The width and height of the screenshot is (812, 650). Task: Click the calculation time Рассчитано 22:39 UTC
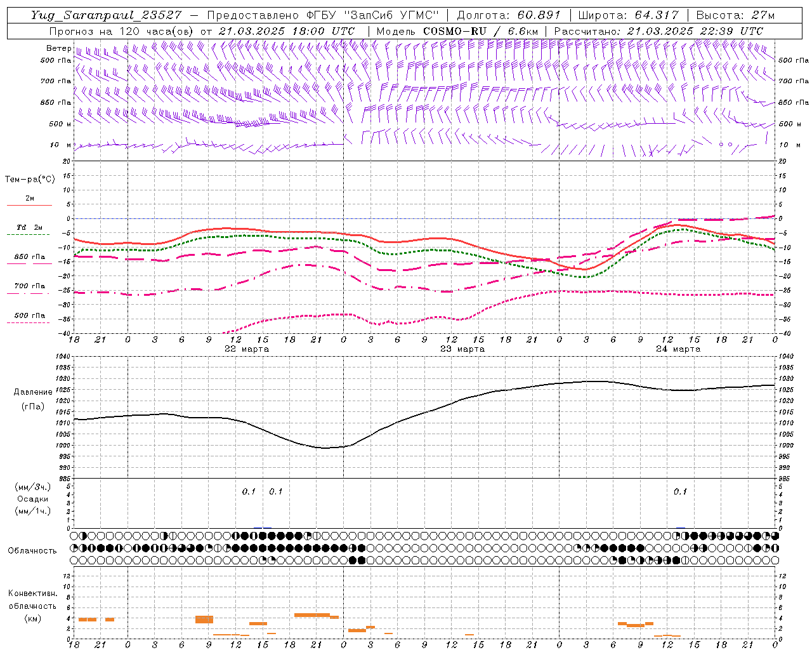click(658, 31)
